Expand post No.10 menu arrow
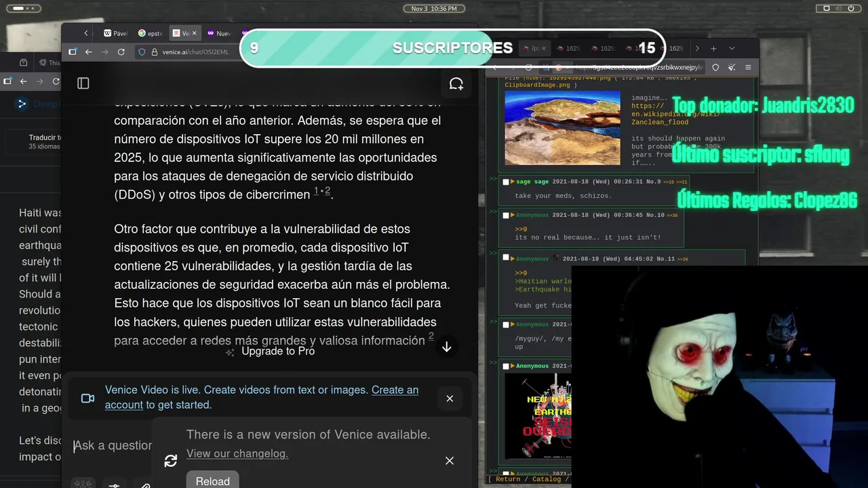Screen dimensions: 868x488 pyautogui.click(x=513, y=215)
